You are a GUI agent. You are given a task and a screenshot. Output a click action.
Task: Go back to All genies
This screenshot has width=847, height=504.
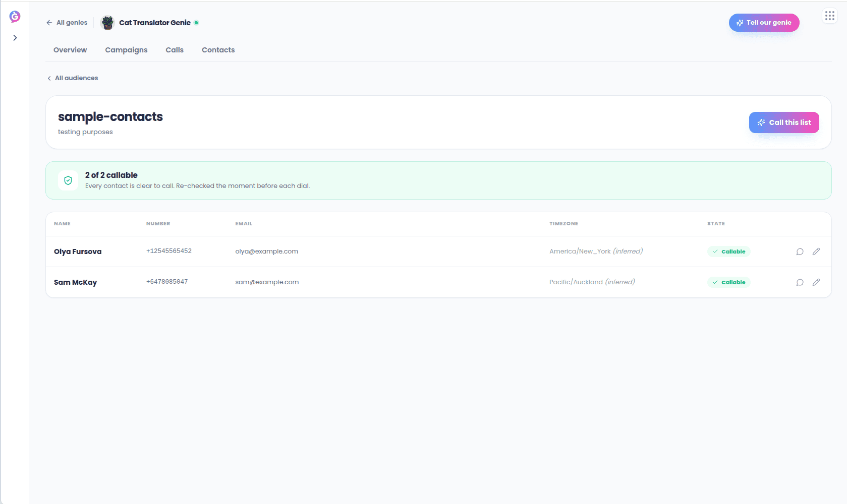[67, 23]
